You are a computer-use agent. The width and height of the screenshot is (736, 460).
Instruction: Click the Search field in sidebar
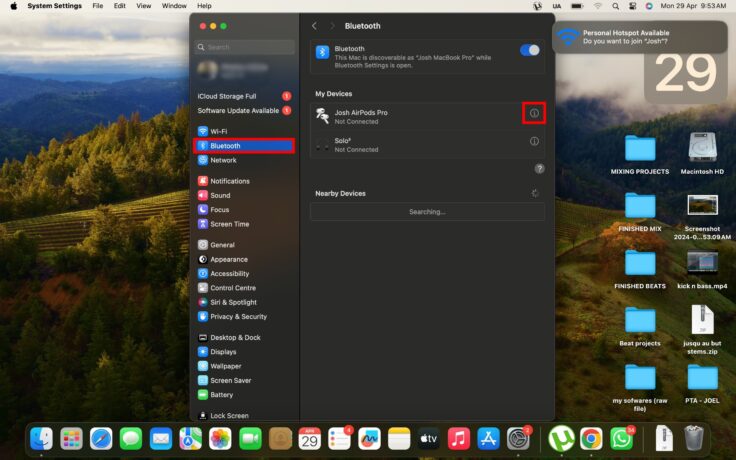(x=245, y=47)
